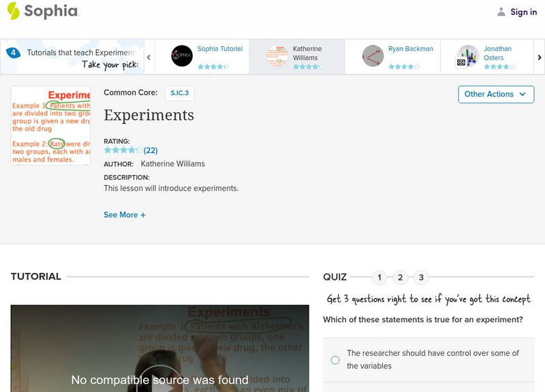Select Ryan Backman's scatterplot avatar
545x392 pixels.
click(x=372, y=54)
